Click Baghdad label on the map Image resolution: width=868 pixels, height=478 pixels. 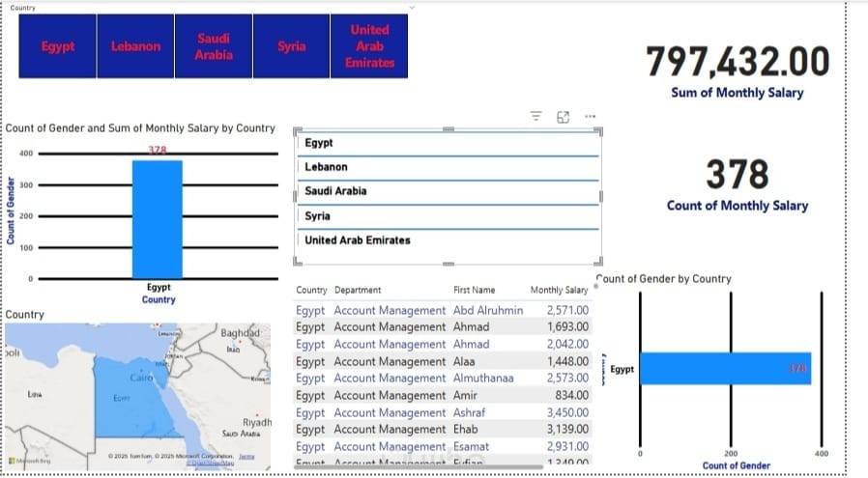[x=240, y=333]
